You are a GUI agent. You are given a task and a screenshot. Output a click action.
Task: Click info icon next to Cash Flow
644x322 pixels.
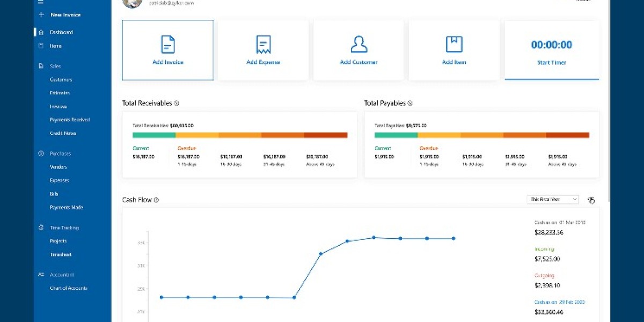[156, 200]
